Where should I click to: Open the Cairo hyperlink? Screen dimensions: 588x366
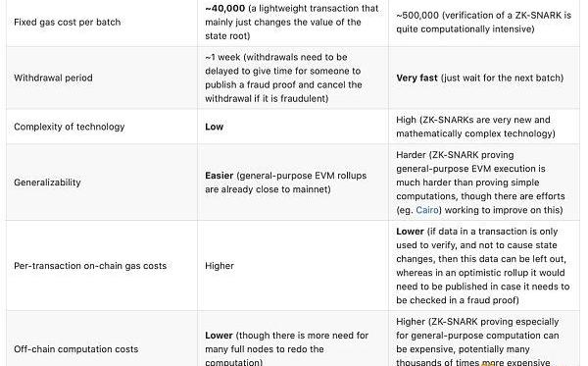pos(427,210)
